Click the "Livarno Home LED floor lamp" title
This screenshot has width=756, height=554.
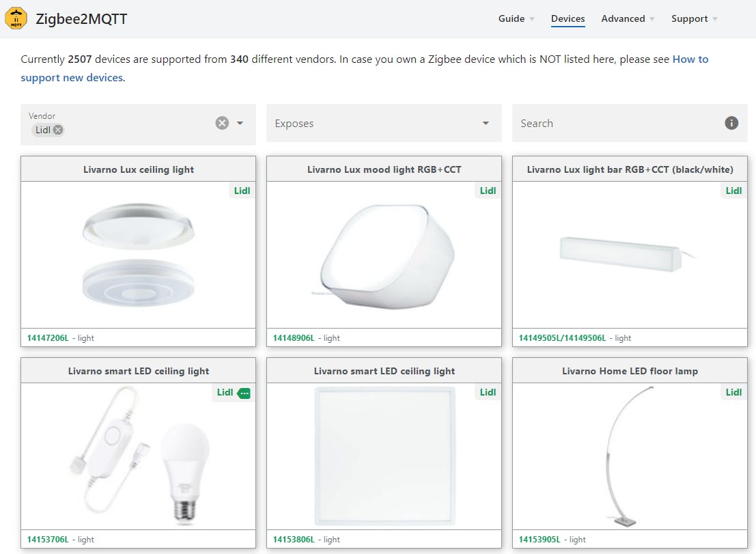(x=630, y=371)
